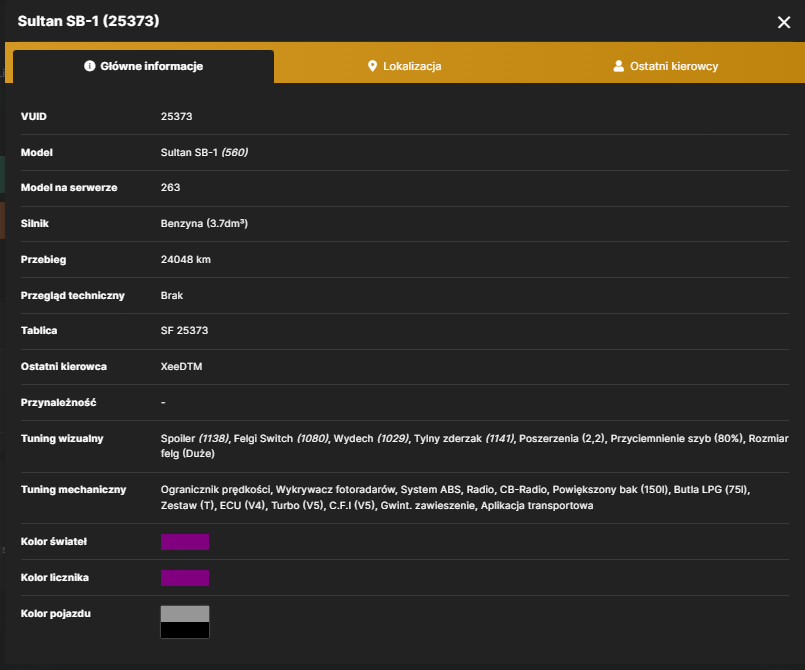Click the engine value Benzyna (3.7dm³)

[x=204, y=223]
